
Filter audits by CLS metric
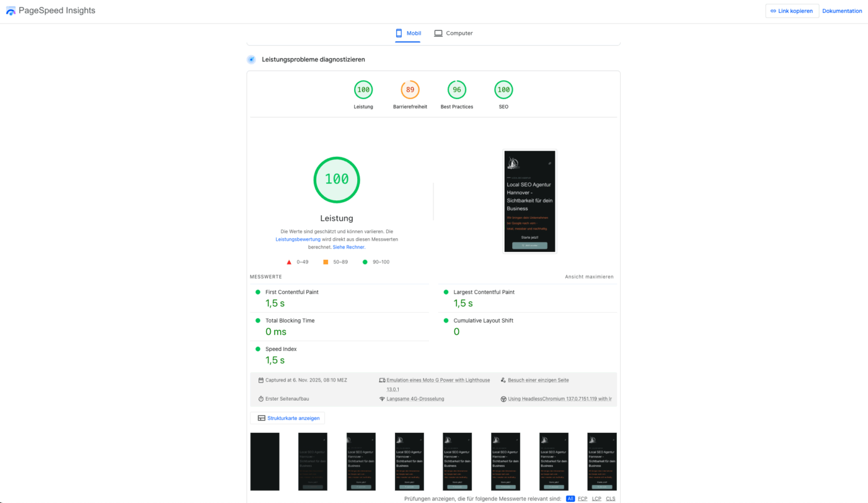[611, 499]
